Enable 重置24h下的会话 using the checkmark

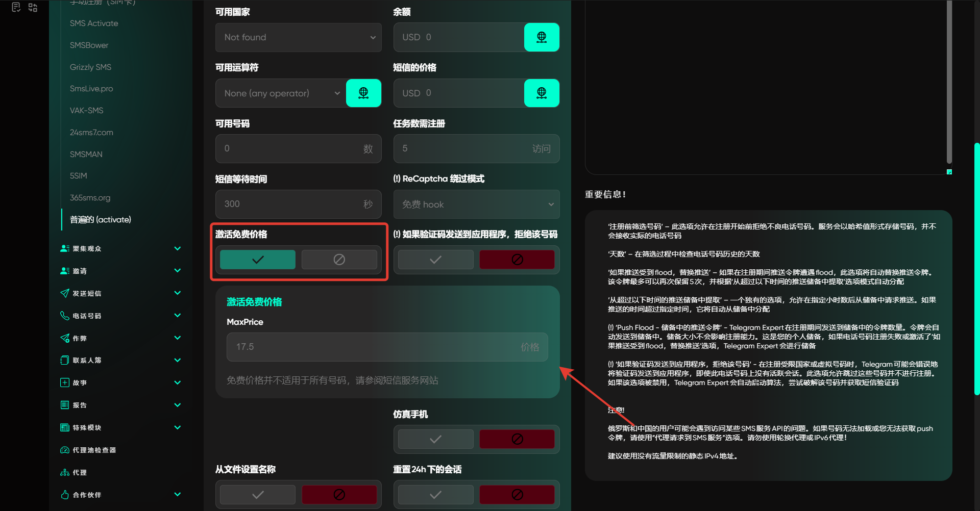click(x=435, y=495)
